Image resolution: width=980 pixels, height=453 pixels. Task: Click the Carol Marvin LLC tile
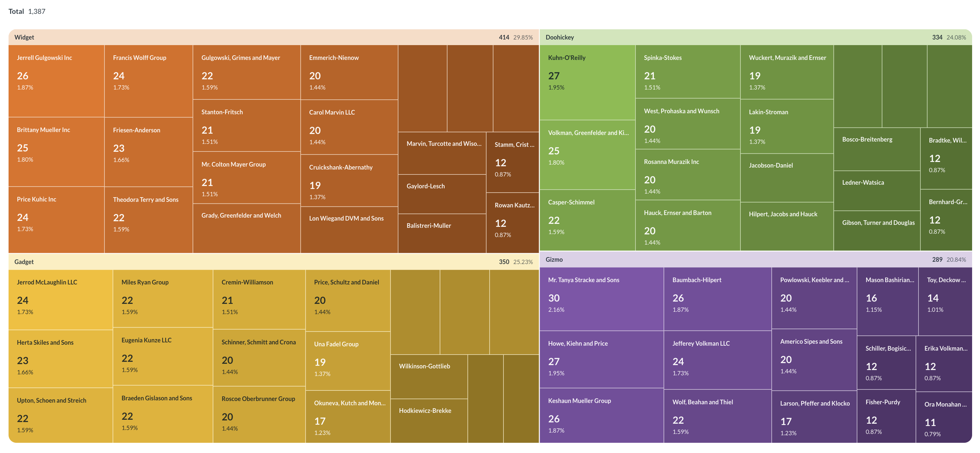[x=349, y=127]
